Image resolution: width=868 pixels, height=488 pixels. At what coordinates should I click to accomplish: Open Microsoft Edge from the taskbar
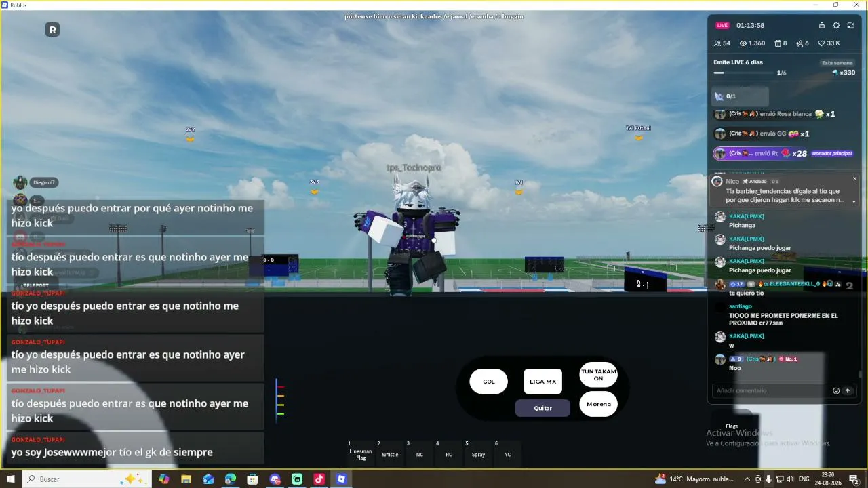(231, 479)
